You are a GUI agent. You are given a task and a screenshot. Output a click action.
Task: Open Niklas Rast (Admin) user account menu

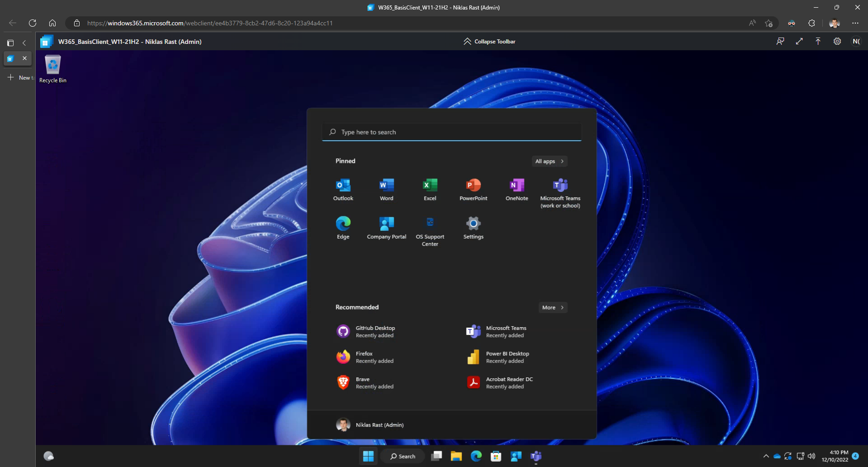370,425
